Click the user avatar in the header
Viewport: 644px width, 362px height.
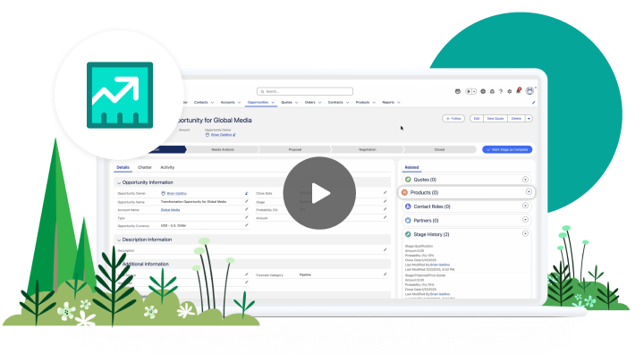click(x=530, y=90)
